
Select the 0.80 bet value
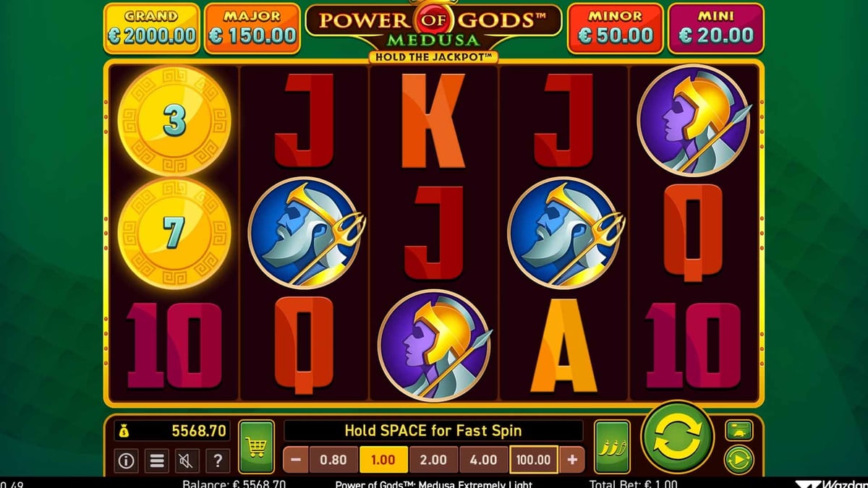click(333, 459)
